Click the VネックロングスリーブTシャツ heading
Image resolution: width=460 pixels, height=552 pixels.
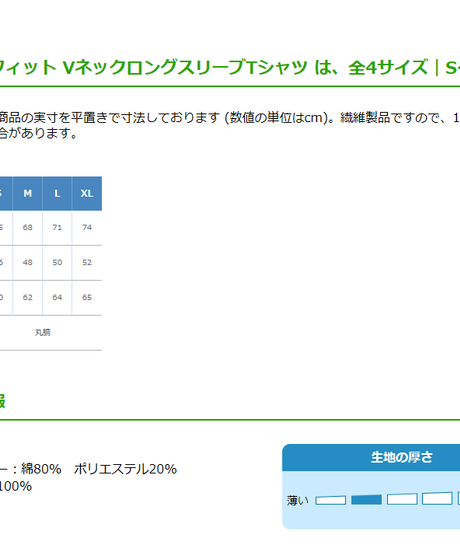click(x=185, y=67)
